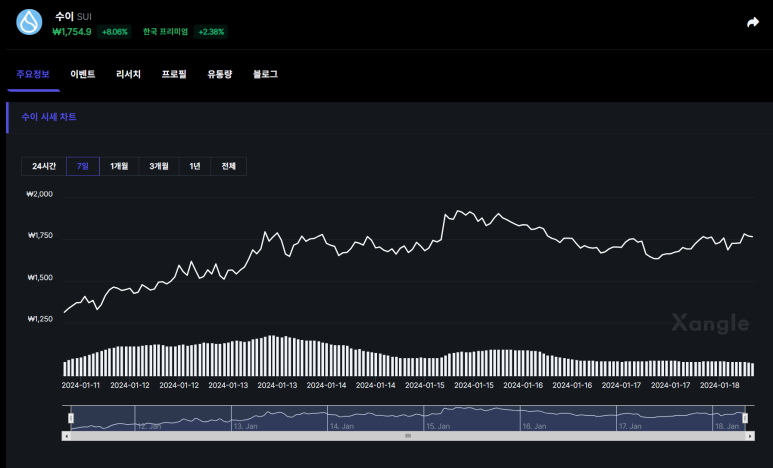Click the +8.06% change badge
Viewport: 773px width, 468px height.
coord(114,32)
